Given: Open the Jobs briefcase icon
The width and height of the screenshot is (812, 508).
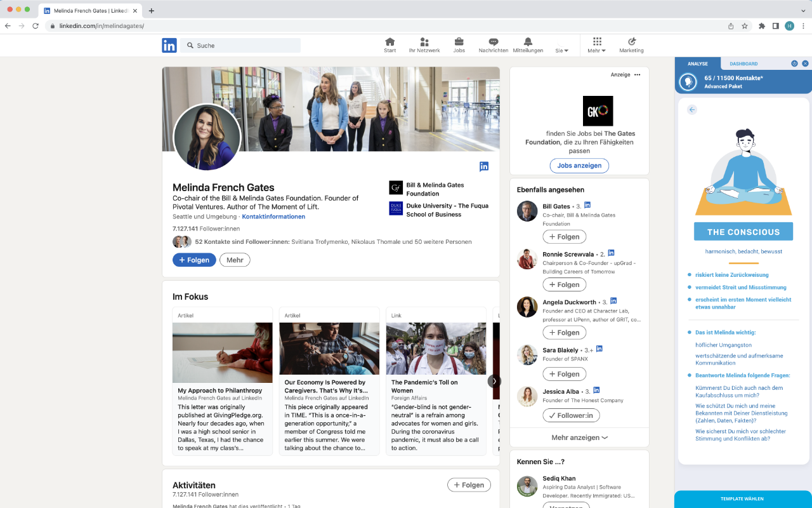Looking at the screenshot, I should (459, 42).
